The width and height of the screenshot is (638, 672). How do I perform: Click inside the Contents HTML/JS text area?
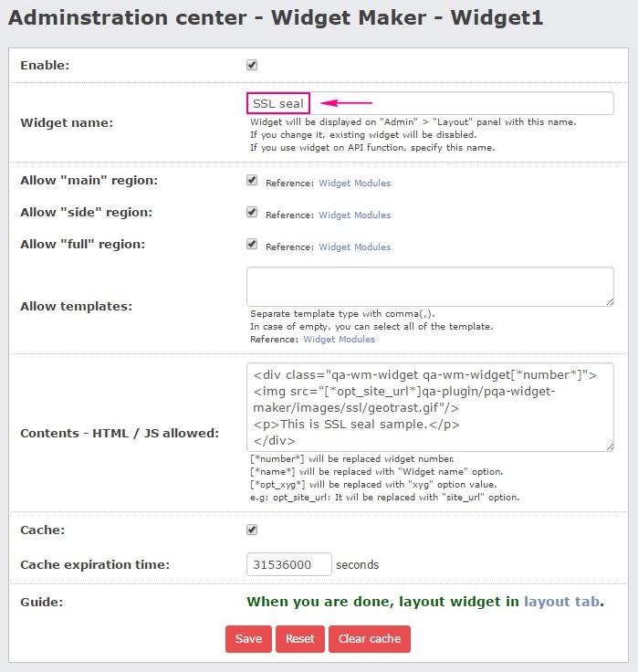tap(429, 406)
